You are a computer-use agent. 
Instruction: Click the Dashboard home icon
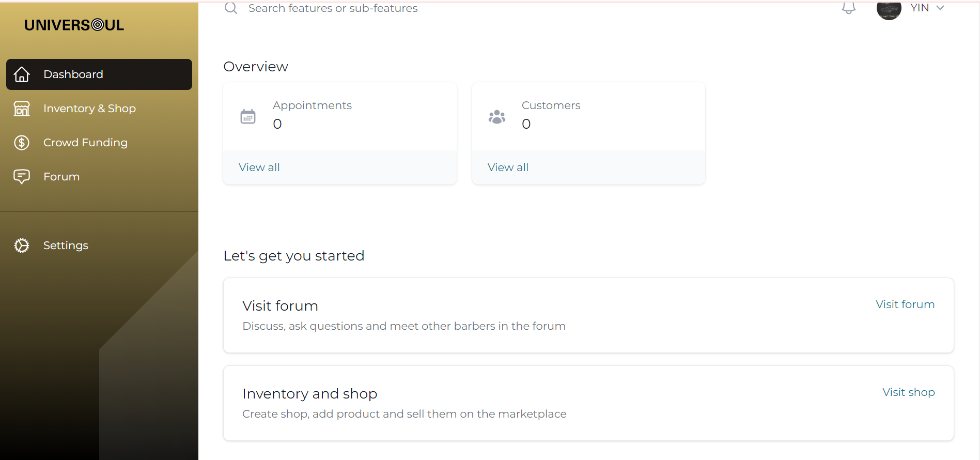tap(22, 74)
